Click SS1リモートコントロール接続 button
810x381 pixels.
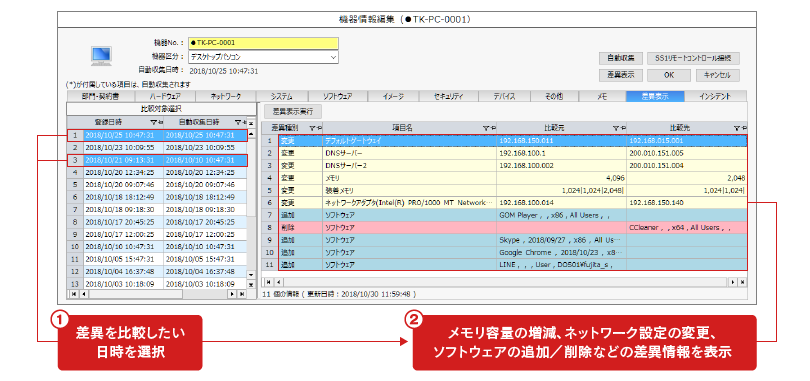tap(693, 58)
